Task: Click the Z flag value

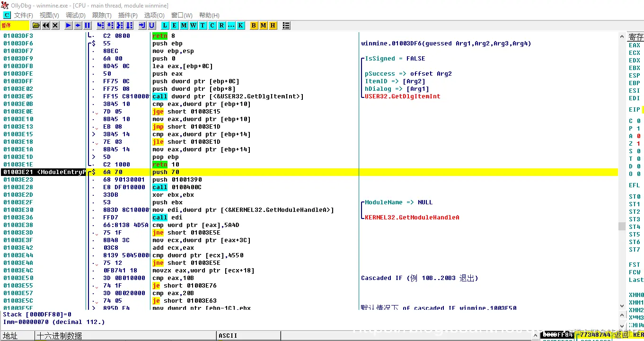Action: [x=638, y=144]
